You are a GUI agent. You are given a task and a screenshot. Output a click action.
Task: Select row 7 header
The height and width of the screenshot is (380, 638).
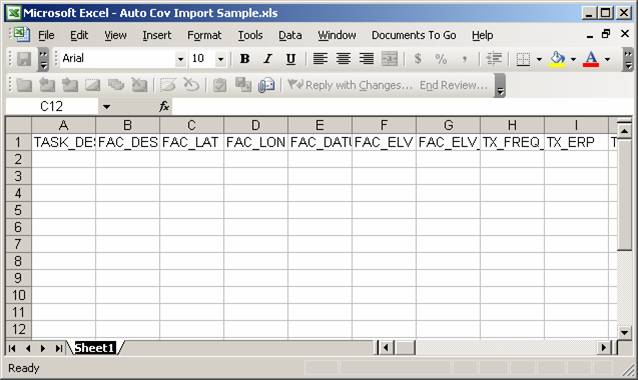[18, 244]
